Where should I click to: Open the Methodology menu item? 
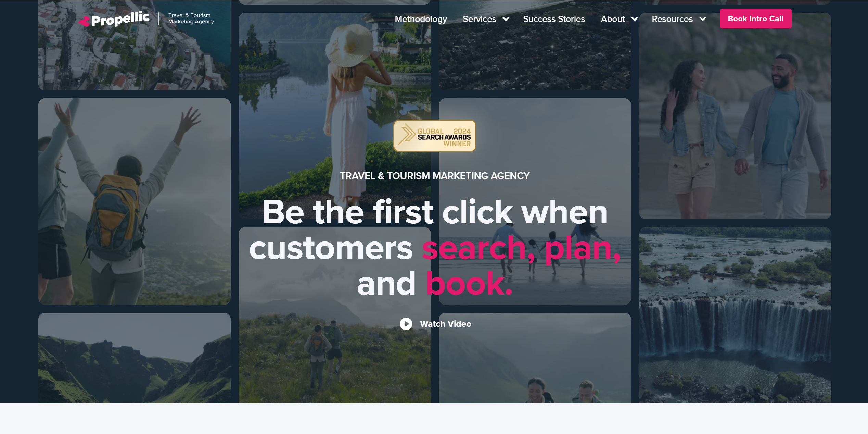tap(421, 19)
